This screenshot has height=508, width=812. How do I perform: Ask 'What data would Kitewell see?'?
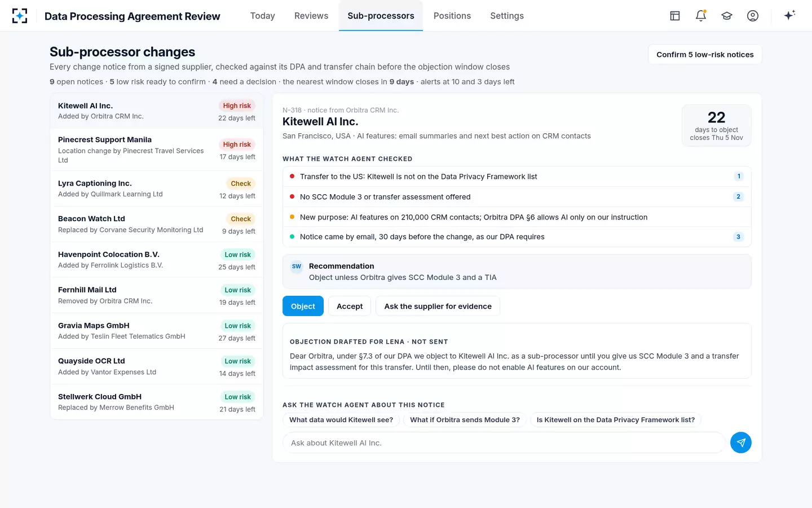click(341, 419)
